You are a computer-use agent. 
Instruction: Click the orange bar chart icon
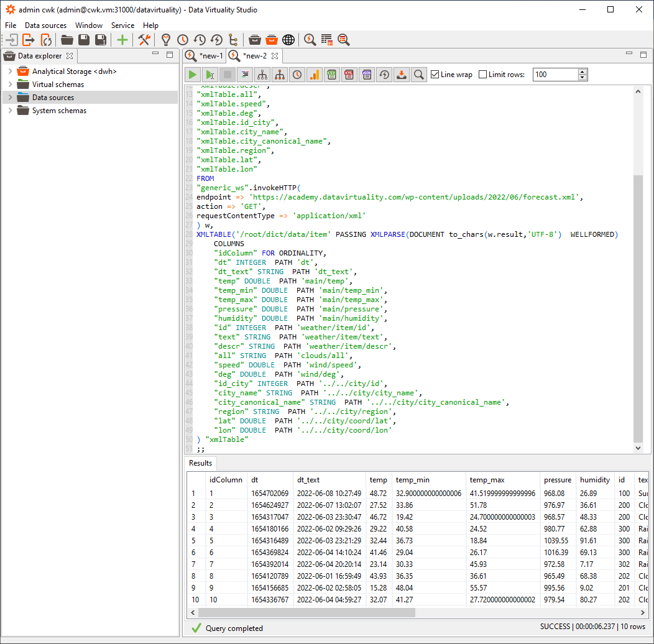pyautogui.click(x=315, y=75)
